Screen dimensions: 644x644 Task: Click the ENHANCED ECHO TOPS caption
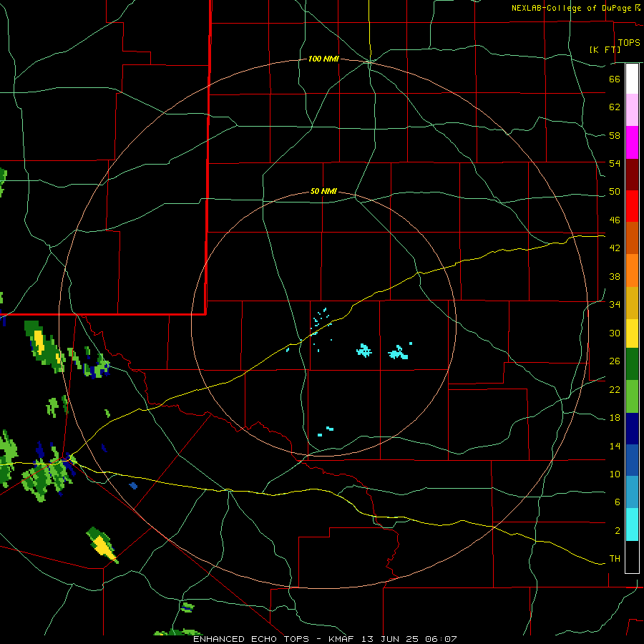tap(251, 639)
